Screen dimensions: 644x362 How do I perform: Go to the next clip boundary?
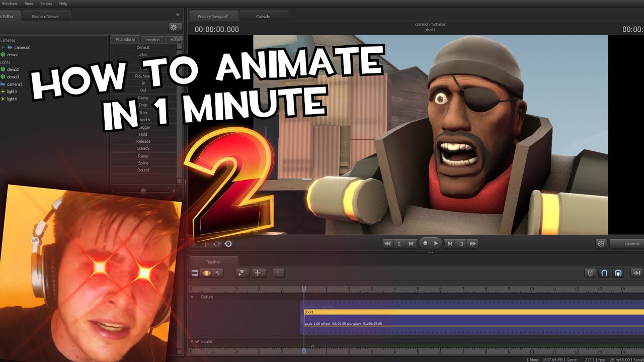click(461, 243)
